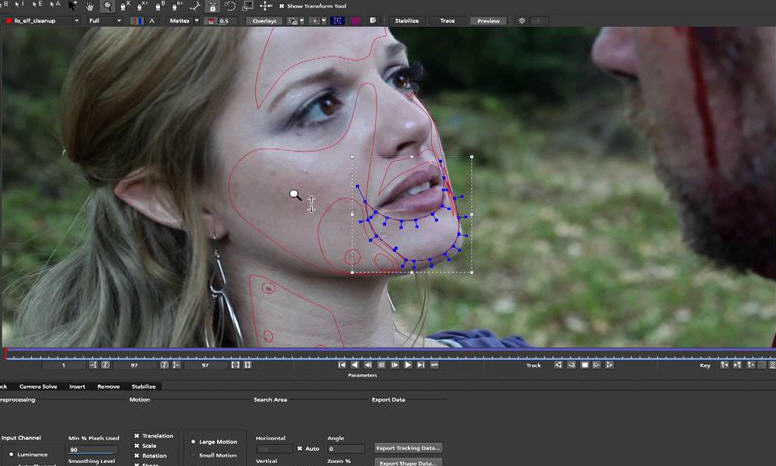Toggle the blue tangents T icon
The width and height of the screenshot is (776, 466).
pos(338,21)
